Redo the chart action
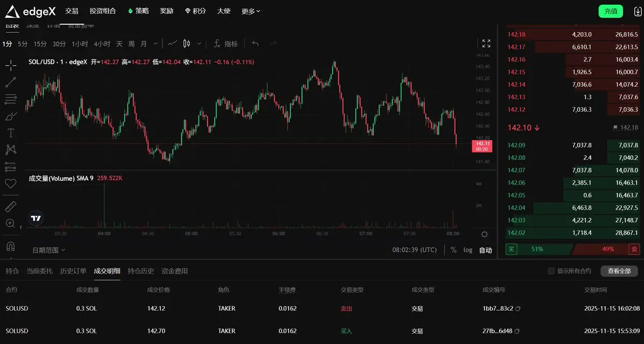 coord(273,43)
